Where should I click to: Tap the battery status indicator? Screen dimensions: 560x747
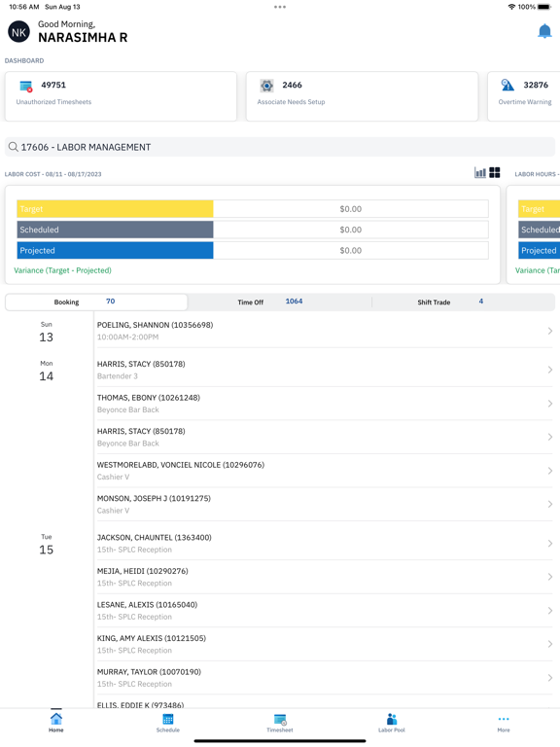(x=544, y=7)
